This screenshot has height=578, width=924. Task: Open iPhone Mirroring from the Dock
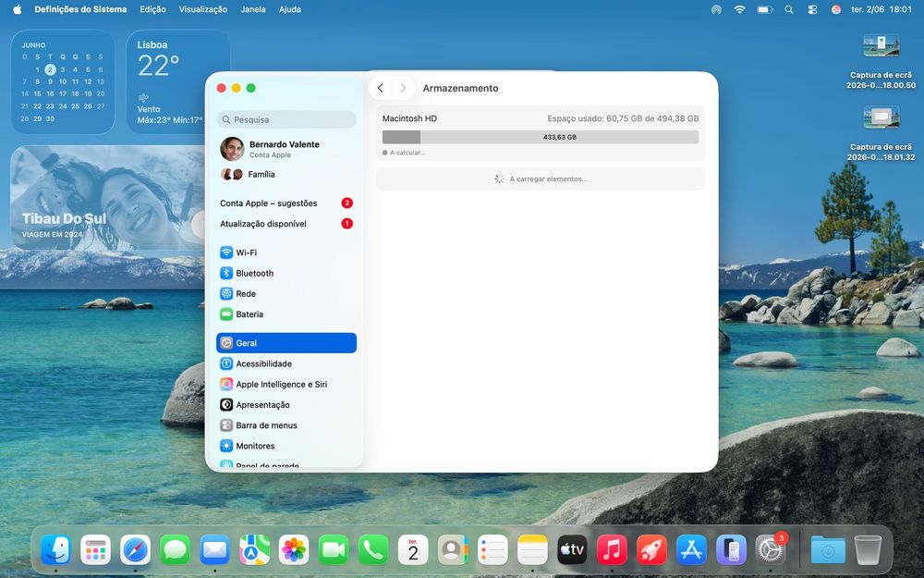tap(731, 549)
